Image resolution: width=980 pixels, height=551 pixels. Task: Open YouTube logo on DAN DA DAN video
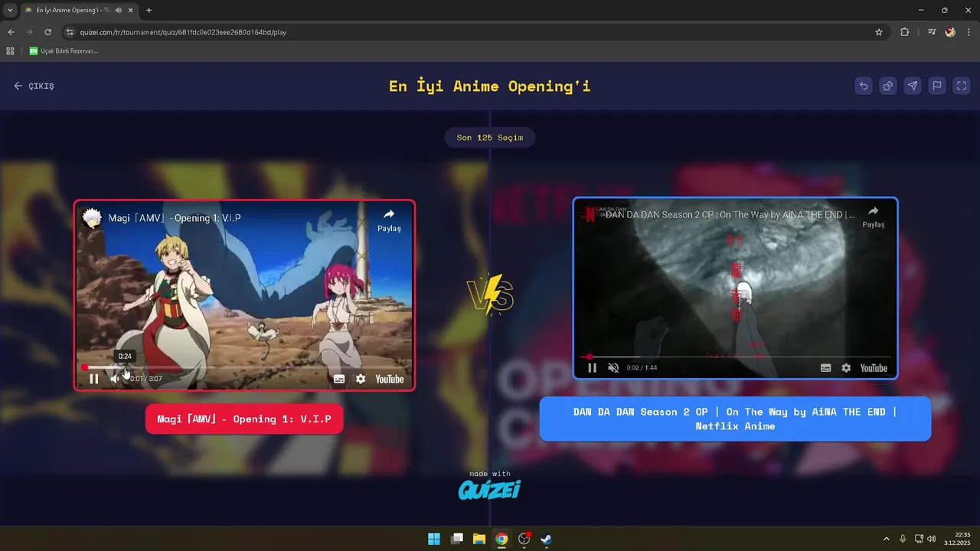pyautogui.click(x=873, y=368)
